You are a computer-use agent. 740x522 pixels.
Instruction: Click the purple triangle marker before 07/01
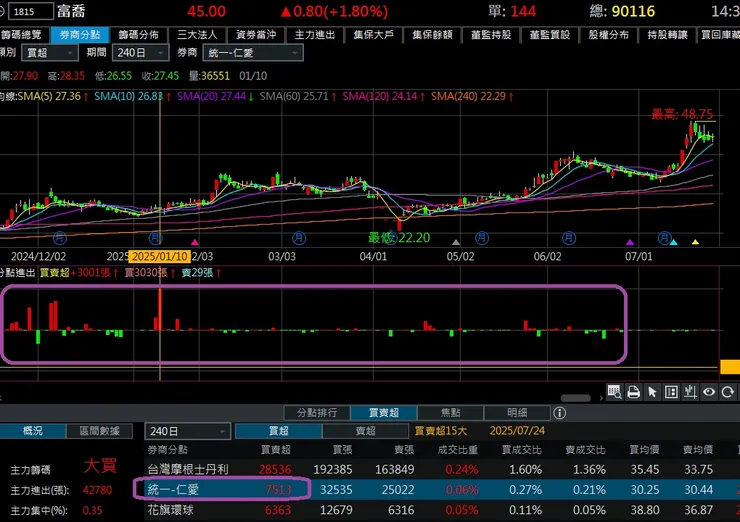click(630, 242)
